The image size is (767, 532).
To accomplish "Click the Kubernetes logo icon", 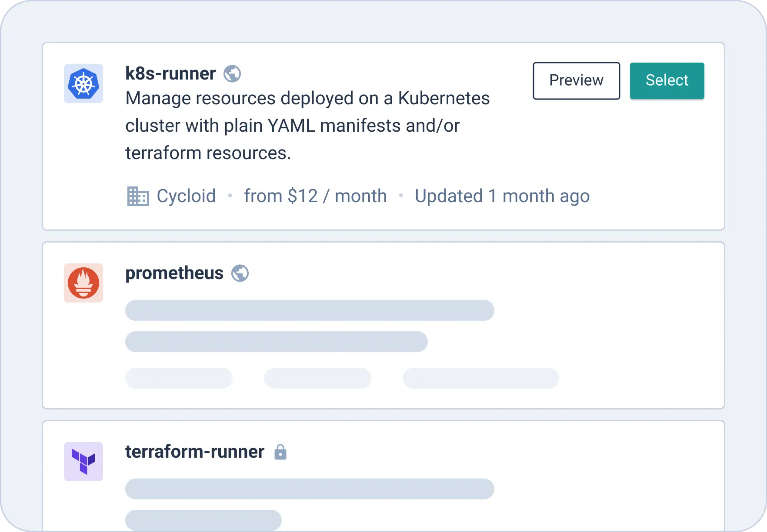I will click(83, 83).
